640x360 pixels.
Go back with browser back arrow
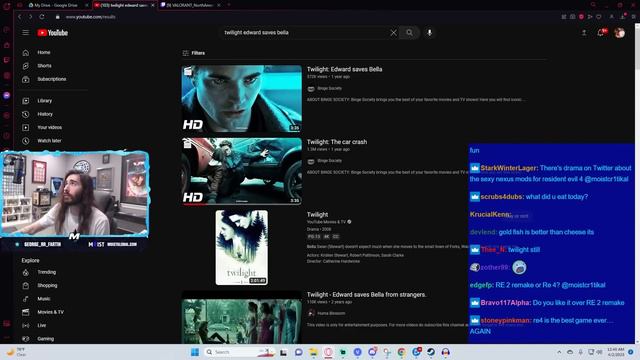click(20, 17)
